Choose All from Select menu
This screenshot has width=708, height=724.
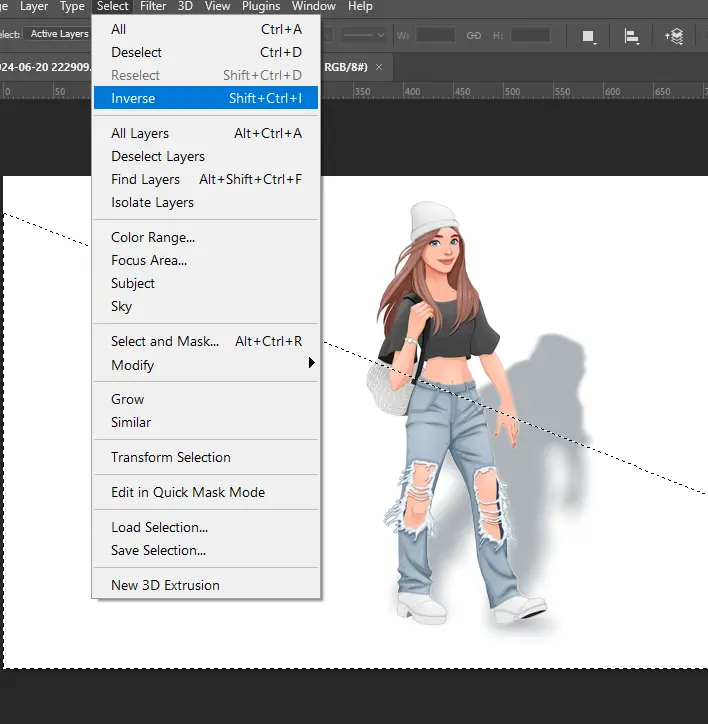[206, 29]
